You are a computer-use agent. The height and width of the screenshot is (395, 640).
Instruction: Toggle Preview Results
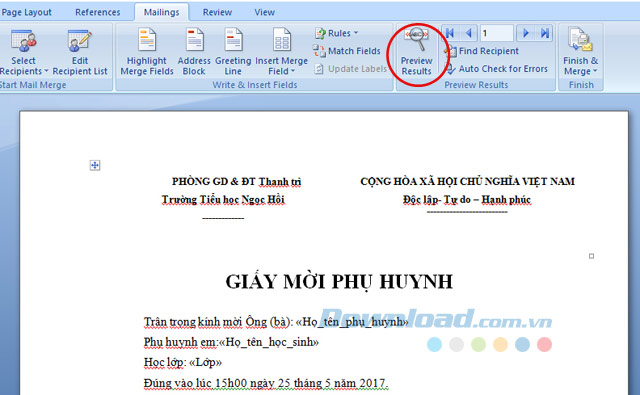tap(416, 53)
